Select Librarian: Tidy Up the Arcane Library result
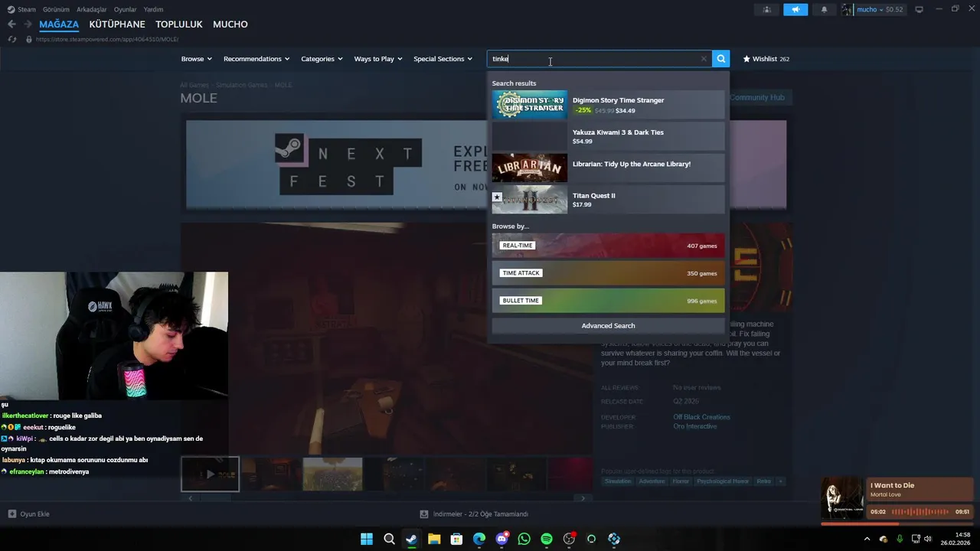 point(608,168)
